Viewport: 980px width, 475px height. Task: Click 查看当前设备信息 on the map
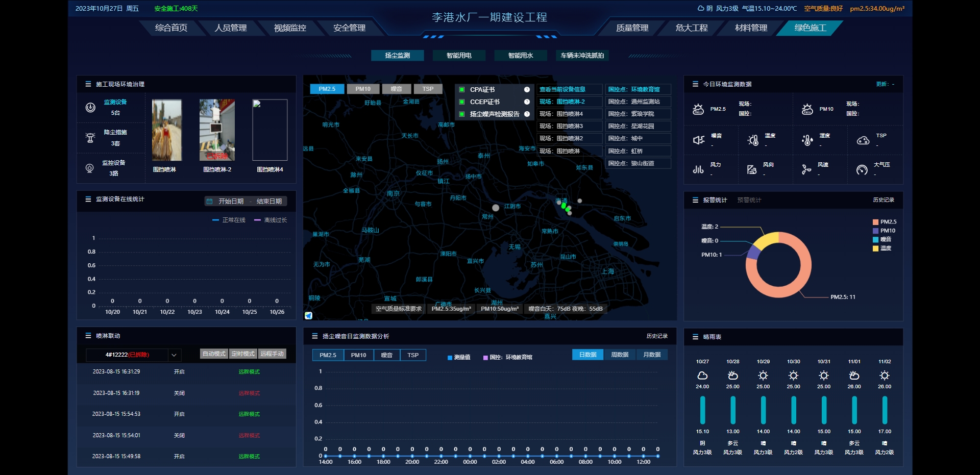570,89
